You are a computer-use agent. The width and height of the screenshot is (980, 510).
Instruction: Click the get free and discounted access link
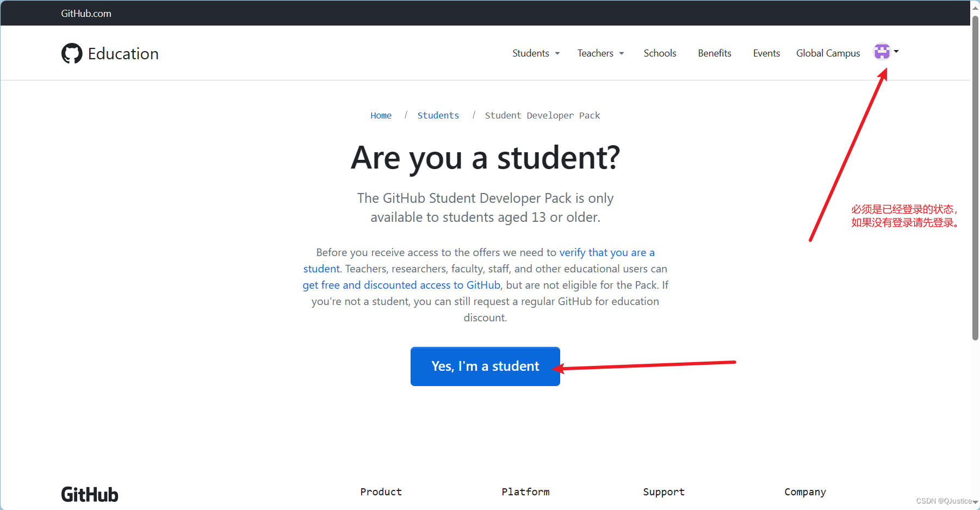[x=401, y=284]
